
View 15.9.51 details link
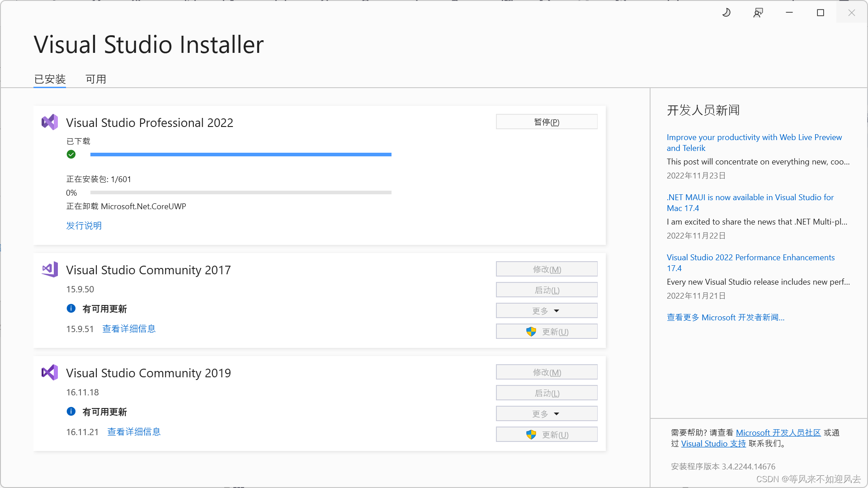[x=129, y=328]
